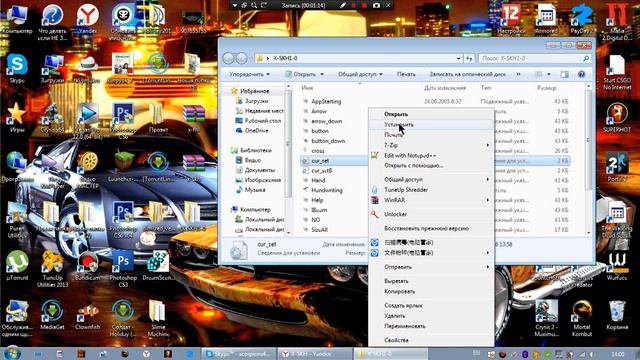The width and height of the screenshot is (640, 360).
Task: Click the Explorer refresh button beside address bar
Action: [469, 58]
